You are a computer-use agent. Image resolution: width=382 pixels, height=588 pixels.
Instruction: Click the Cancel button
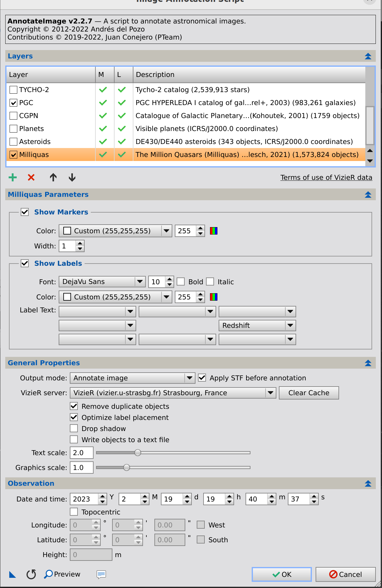[346, 574]
